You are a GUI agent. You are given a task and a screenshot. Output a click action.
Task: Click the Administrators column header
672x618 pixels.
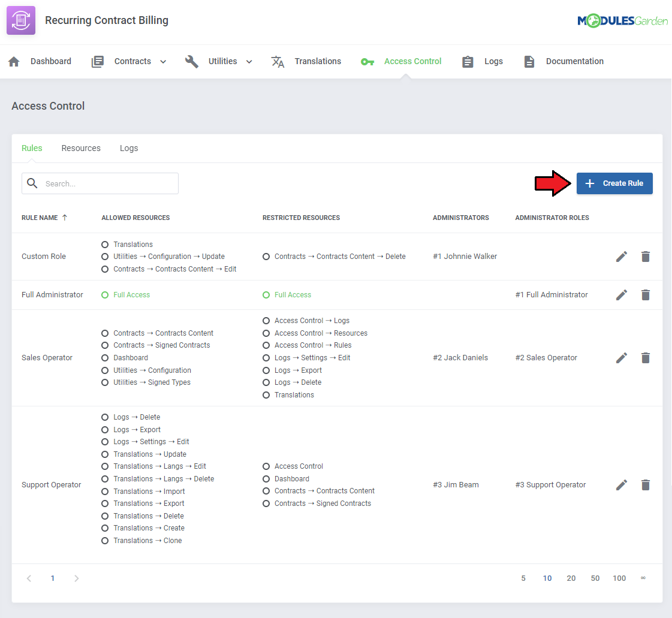coord(460,218)
